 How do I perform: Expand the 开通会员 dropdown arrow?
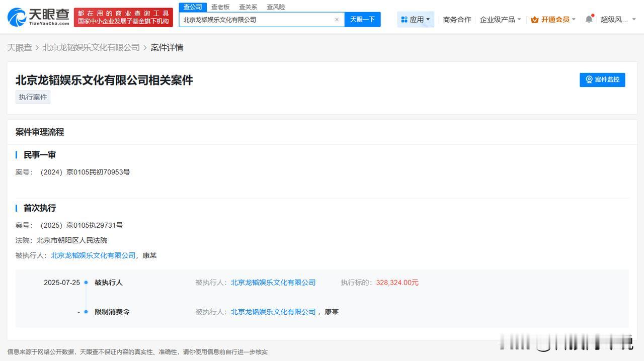coord(574,20)
